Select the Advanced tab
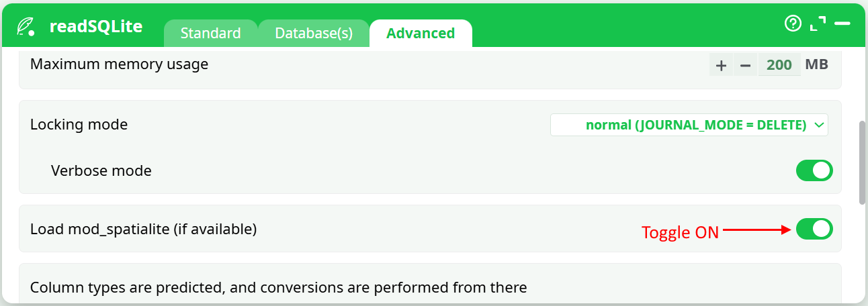Viewport: 868px width, 306px height. click(x=421, y=33)
